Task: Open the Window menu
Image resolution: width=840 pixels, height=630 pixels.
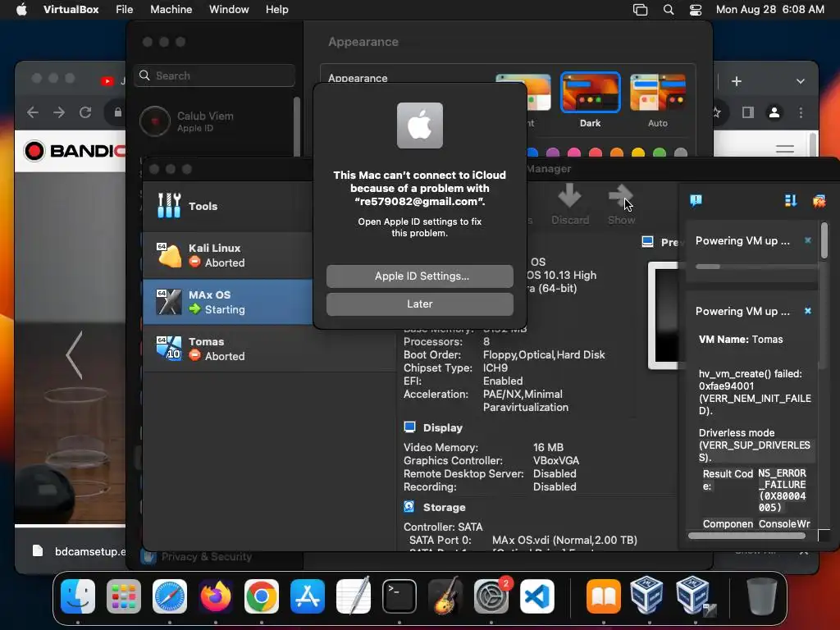Action: 229,10
